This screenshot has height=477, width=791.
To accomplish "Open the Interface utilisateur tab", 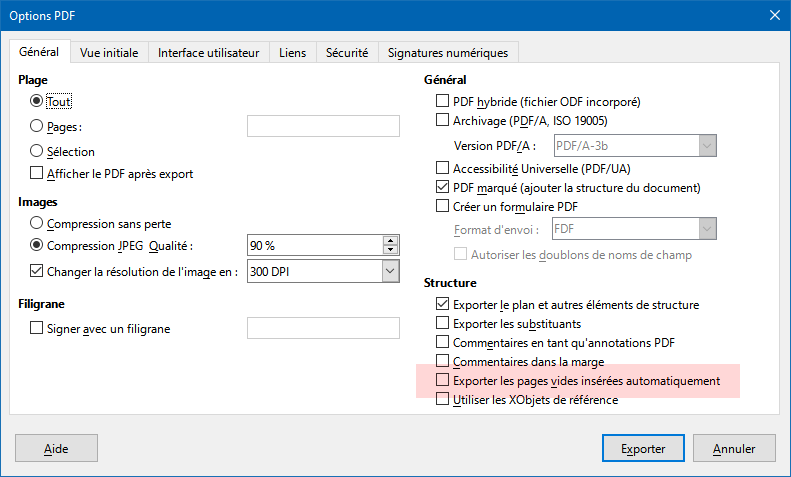I will pyautogui.click(x=208, y=52).
